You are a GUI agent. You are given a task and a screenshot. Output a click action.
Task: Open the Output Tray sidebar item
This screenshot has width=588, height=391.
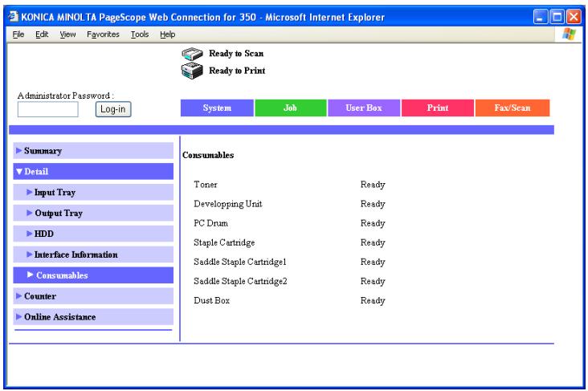93,213
